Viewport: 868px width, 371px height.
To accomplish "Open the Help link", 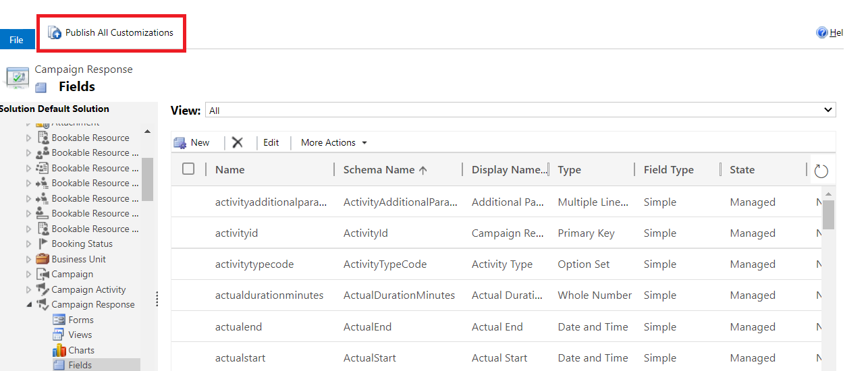I will tap(830, 32).
